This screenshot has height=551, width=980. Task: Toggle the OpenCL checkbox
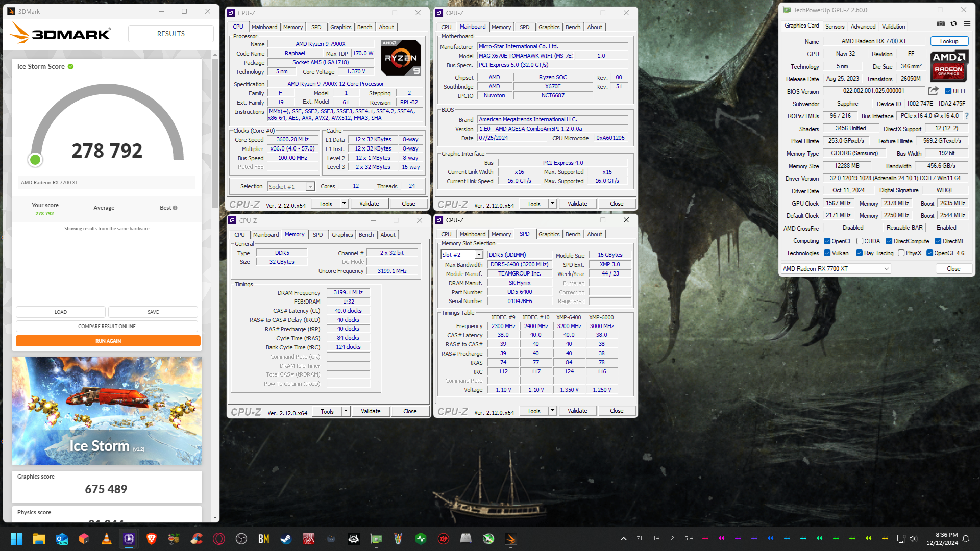(827, 241)
